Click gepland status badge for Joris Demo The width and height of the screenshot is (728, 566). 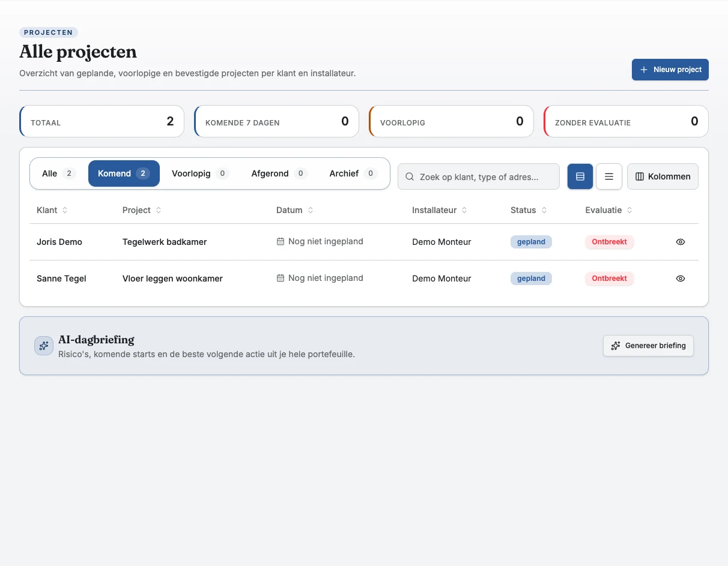pos(531,242)
